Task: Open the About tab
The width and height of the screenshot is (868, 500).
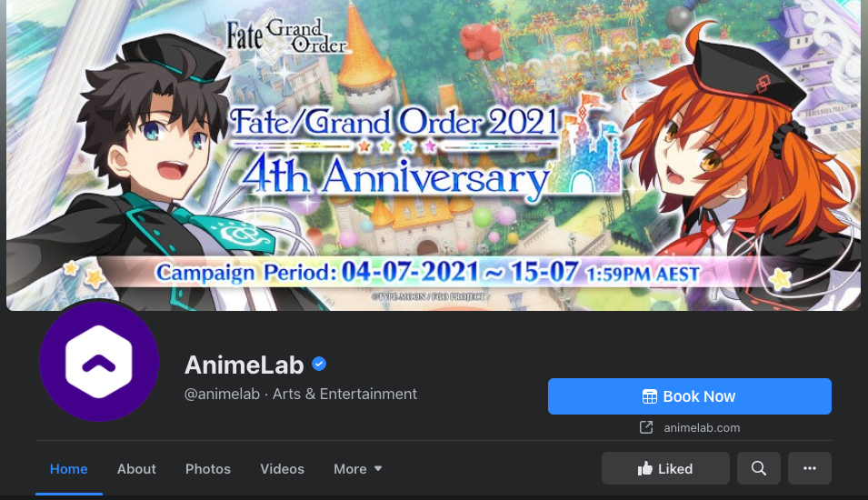Action: coord(136,469)
